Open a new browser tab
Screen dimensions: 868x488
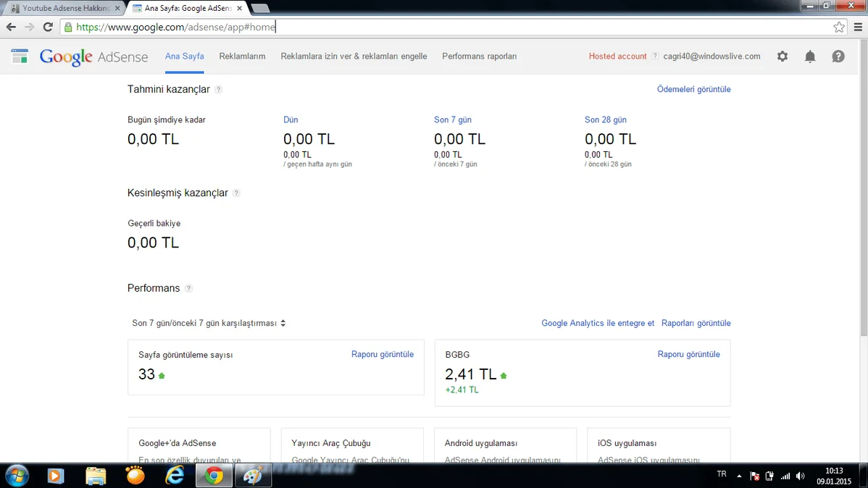coord(259,8)
